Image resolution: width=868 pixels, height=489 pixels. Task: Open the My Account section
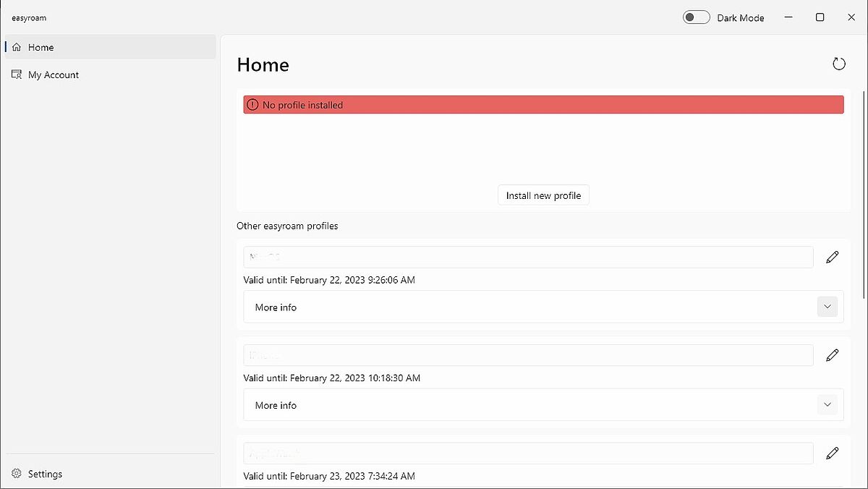tap(53, 75)
